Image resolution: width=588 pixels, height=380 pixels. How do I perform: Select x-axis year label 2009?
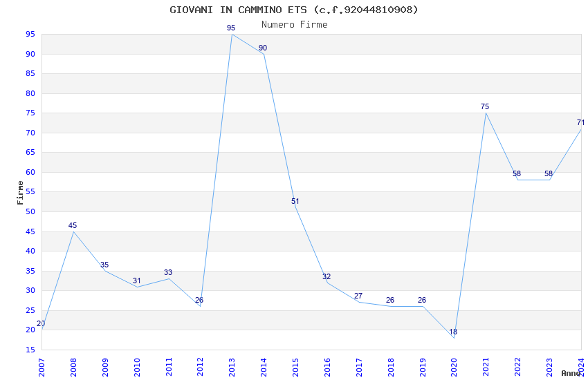point(105,367)
